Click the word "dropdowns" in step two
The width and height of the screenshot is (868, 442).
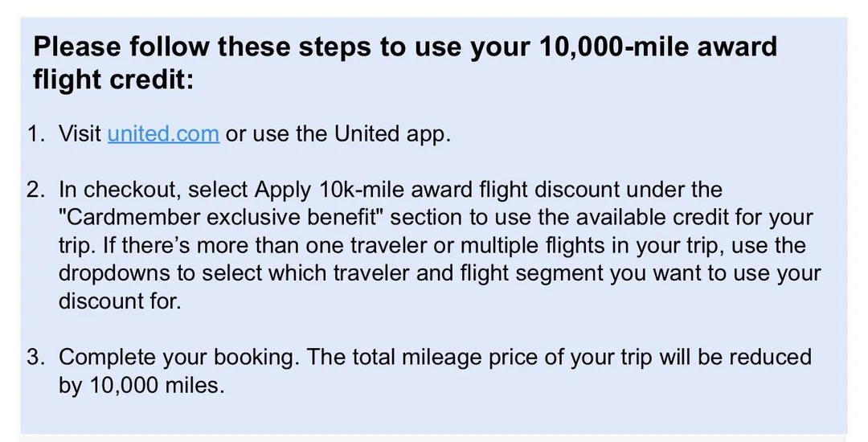[117, 273]
